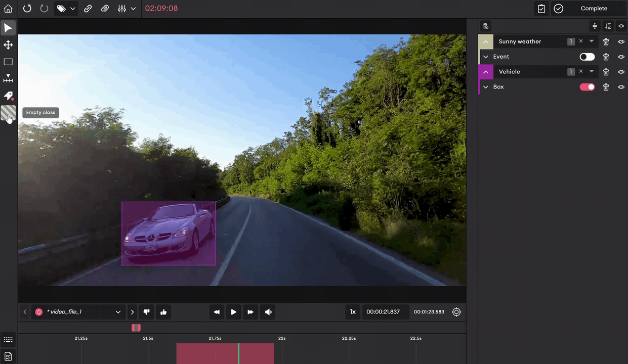Mute the video volume

coord(268,312)
